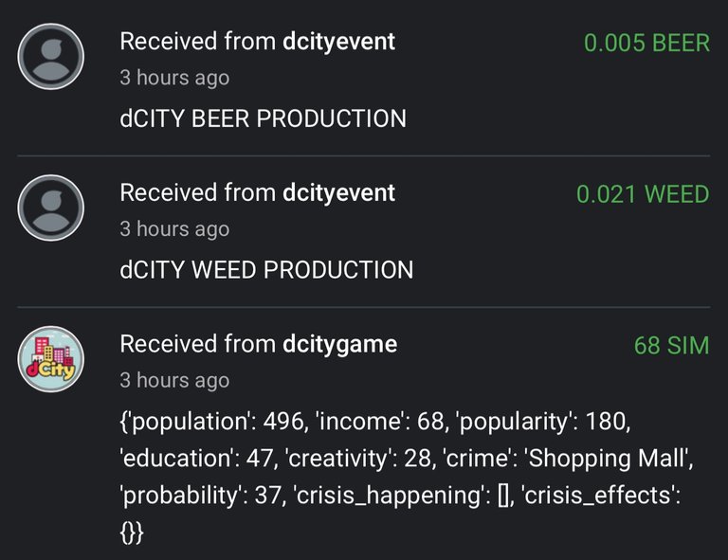Click the timestamp under the BEER transaction

(174, 78)
